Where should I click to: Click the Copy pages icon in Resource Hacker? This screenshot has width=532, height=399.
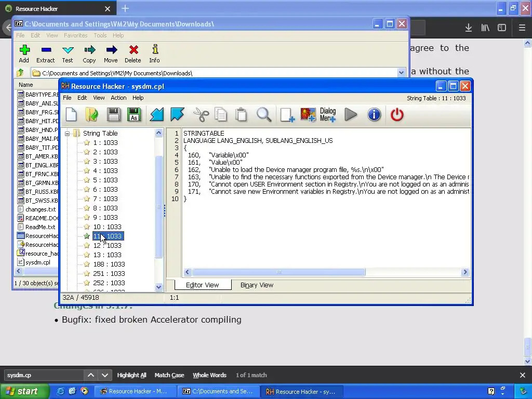click(221, 114)
